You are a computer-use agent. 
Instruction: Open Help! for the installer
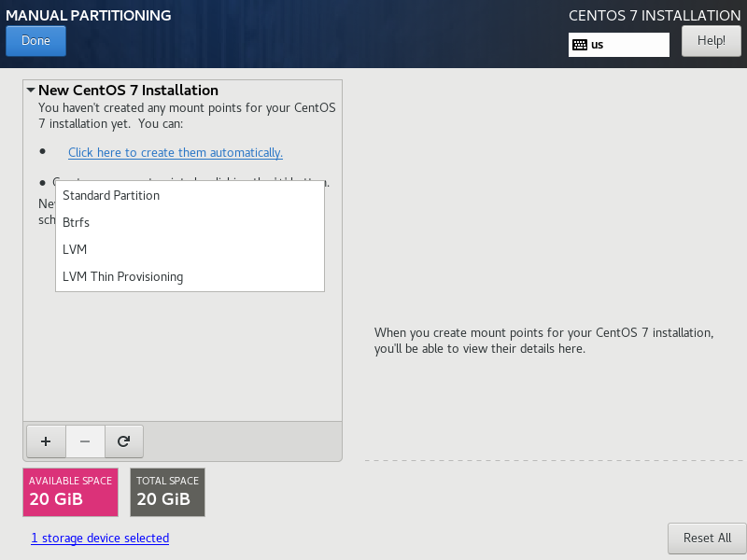[x=711, y=41]
